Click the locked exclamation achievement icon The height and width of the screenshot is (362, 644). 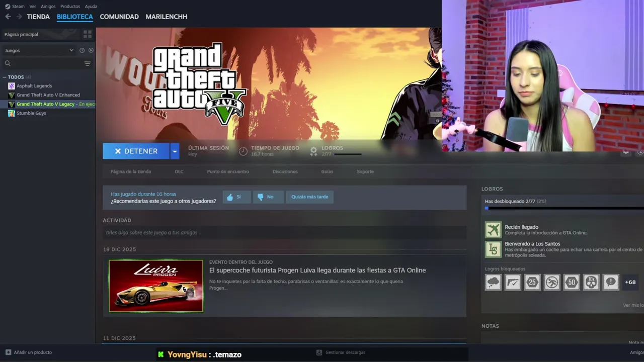[x=611, y=282]
